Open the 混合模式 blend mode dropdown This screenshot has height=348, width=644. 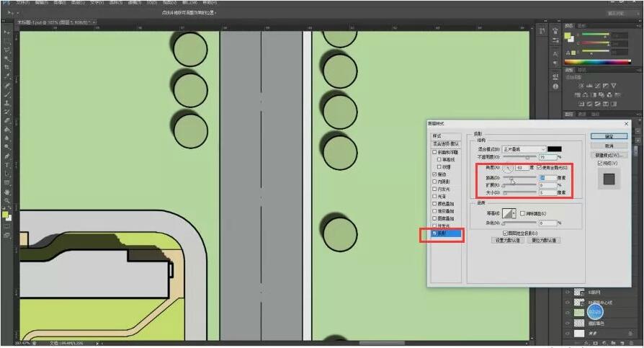tap(522, 148)
